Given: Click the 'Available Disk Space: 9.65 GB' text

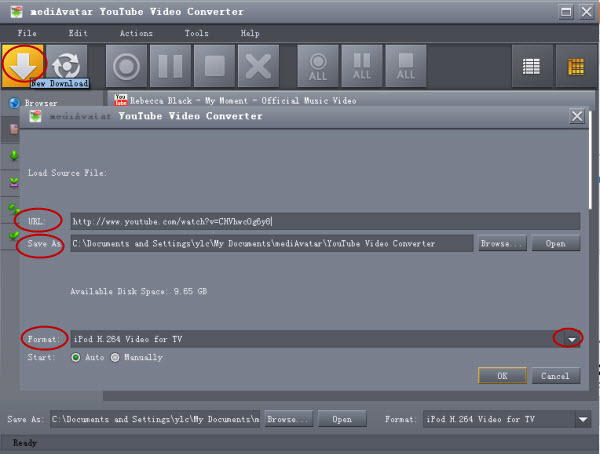Looking at the screenshot, I should click(x=139, y=291).
